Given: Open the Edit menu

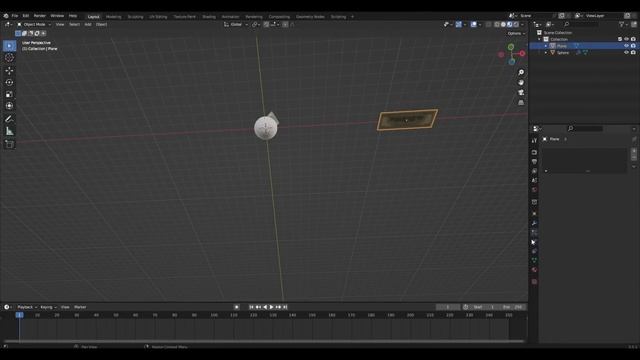Looking at the screenshot, I should 26,16.
